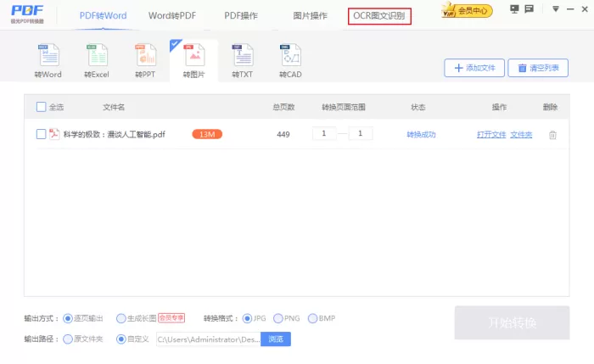Click the PDF app logo

click(x=27, y=14)
